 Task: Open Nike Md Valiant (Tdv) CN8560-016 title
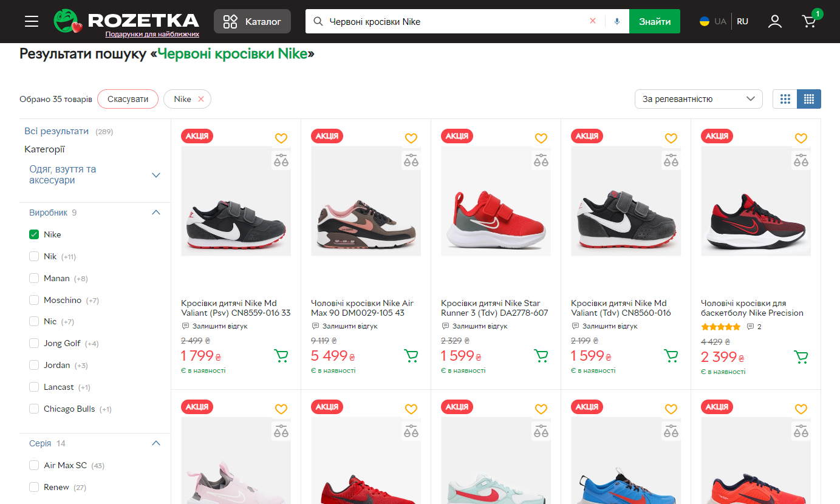(621, 308)
